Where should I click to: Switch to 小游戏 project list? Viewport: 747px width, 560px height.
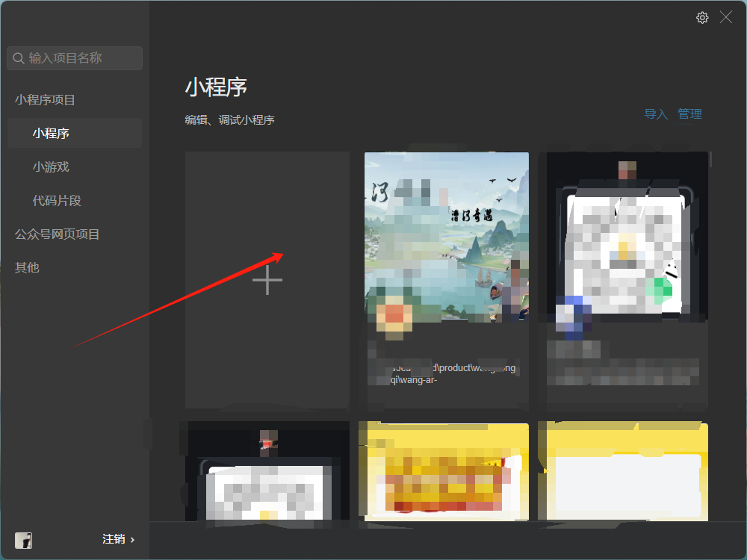[51, 167]
